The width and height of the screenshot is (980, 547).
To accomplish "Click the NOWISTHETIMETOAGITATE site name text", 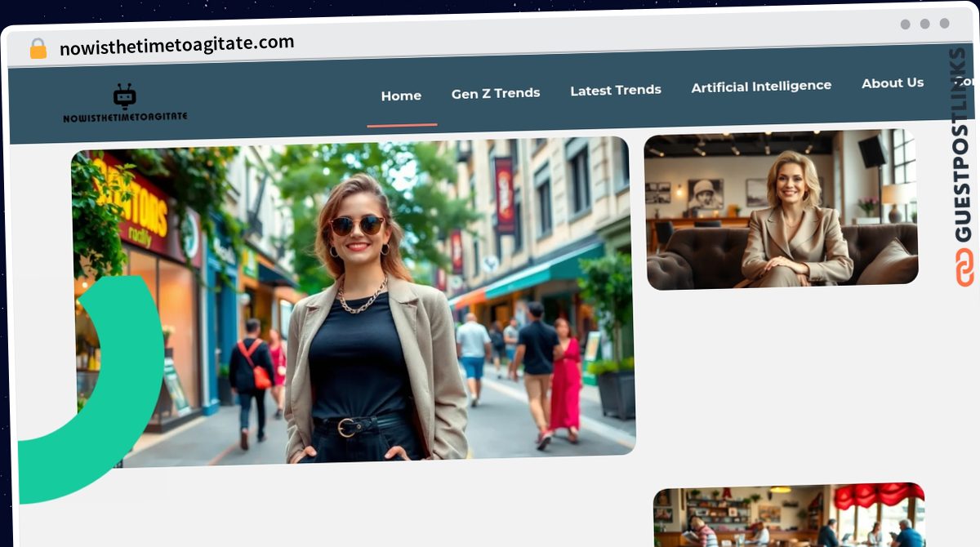I will [125, 117].
